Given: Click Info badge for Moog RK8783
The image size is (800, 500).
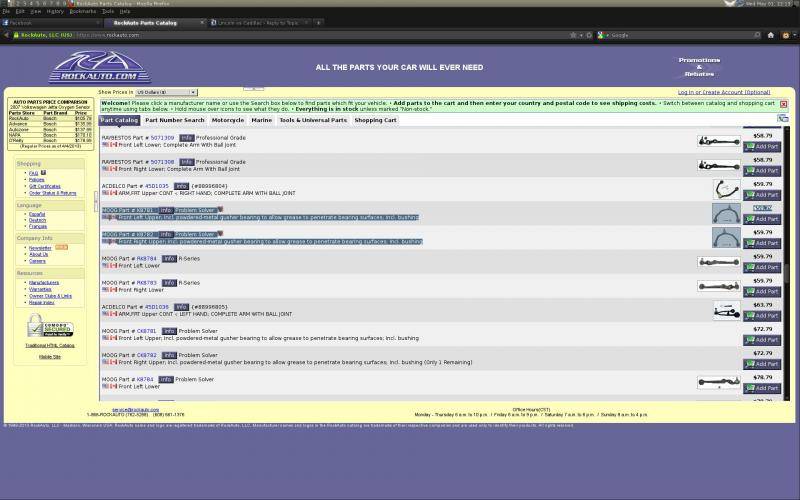Looking at the screenshot, I should pyautogui.click(x=169, y=283).
